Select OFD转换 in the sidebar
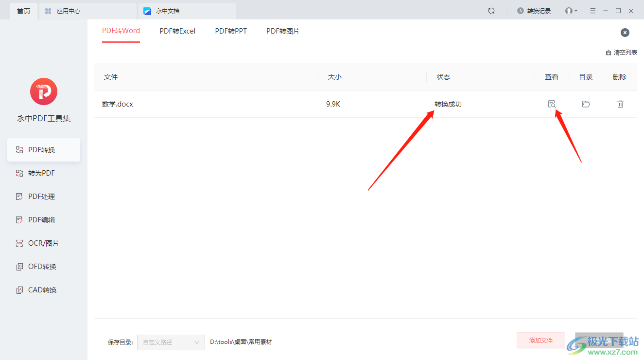This screenshot has width=644, height=360. (x=44, y=267)
